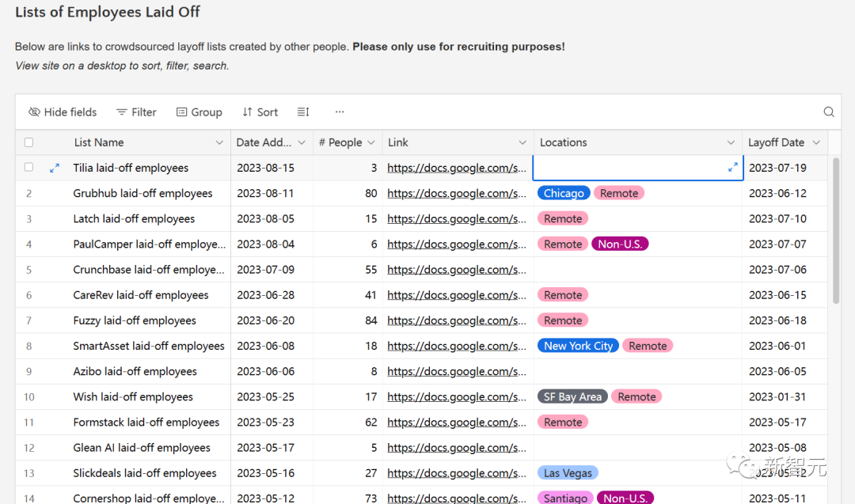Expand Locations column header menu
Viewport: 855px width, 504px height.
731,142
